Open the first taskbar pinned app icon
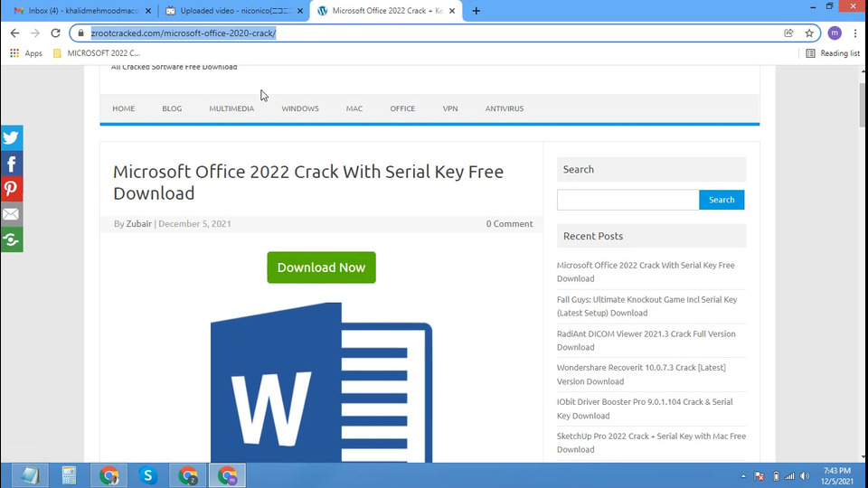This screenshot has height=488, width=868. click(30, 475)
